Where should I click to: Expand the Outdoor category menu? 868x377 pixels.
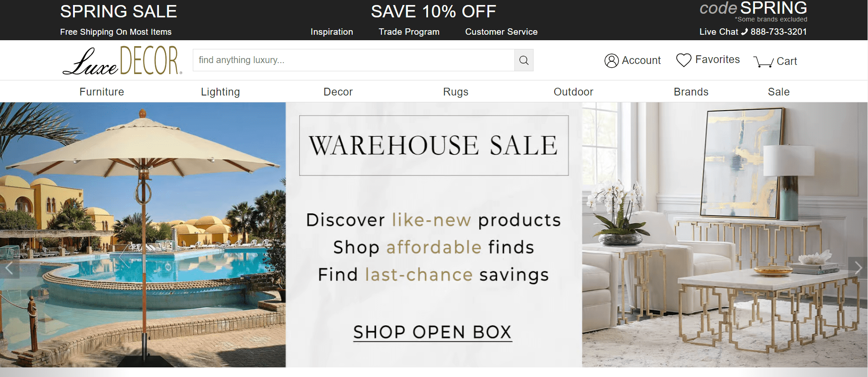[573, 92]
